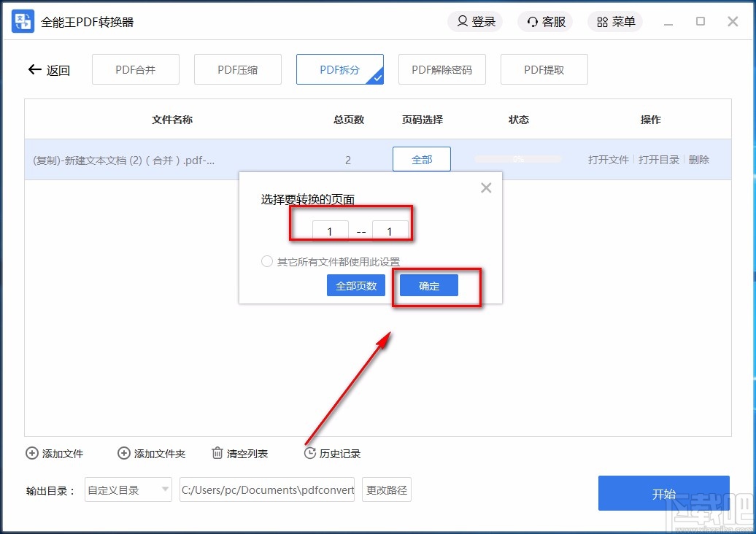The width and height of the screenshot is (756, 534).
Task: Click the 确定 confirm button
Action: point(429,285)
